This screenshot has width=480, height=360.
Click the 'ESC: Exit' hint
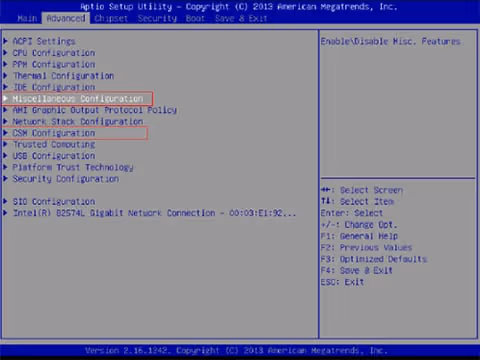point(342,282)
